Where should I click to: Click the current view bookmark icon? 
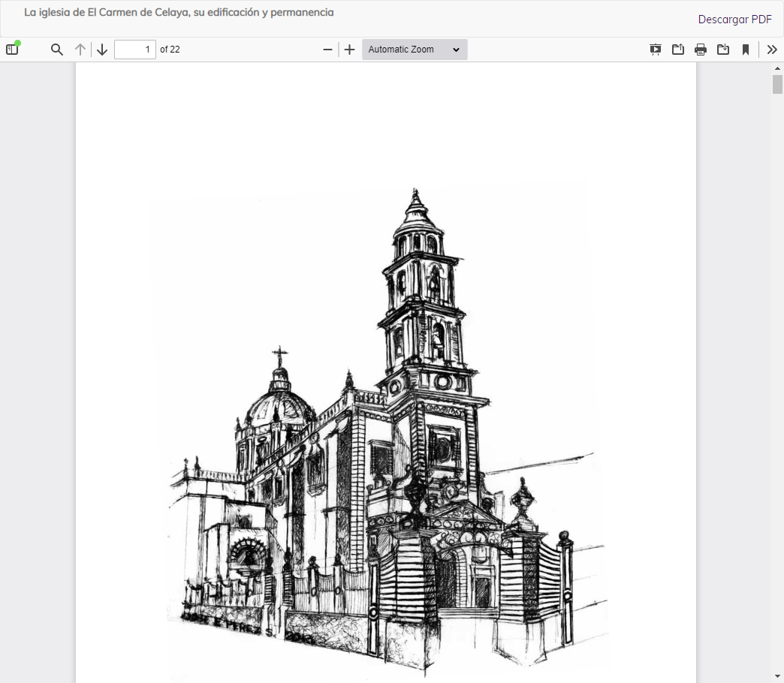tap(746, 50)
